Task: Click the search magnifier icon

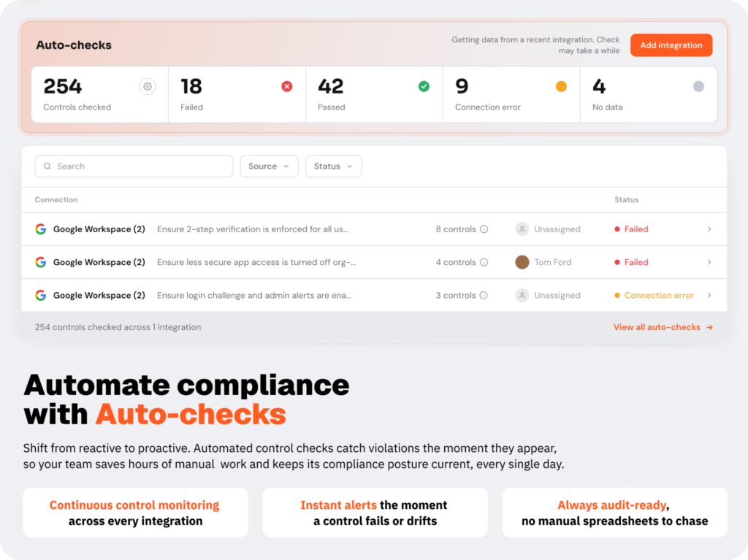Action: [47, 166]
